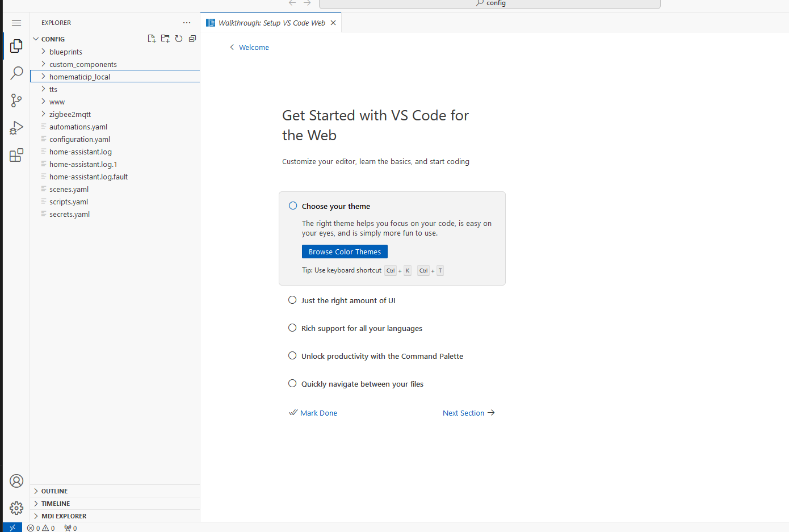
Task: Open the Extensions view
Action: coord(16,155)
